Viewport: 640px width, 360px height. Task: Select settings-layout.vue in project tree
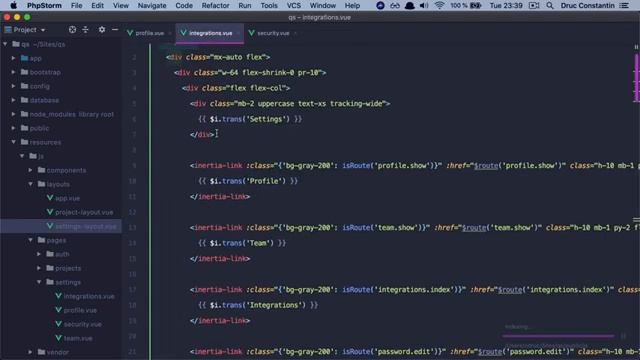click(85, 226)
